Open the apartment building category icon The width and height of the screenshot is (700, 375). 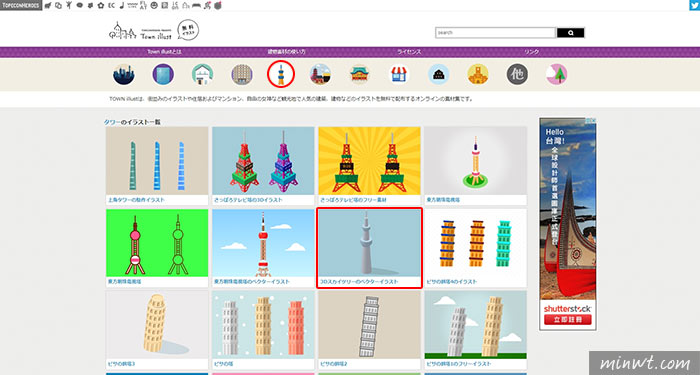(x=242, y=74)
